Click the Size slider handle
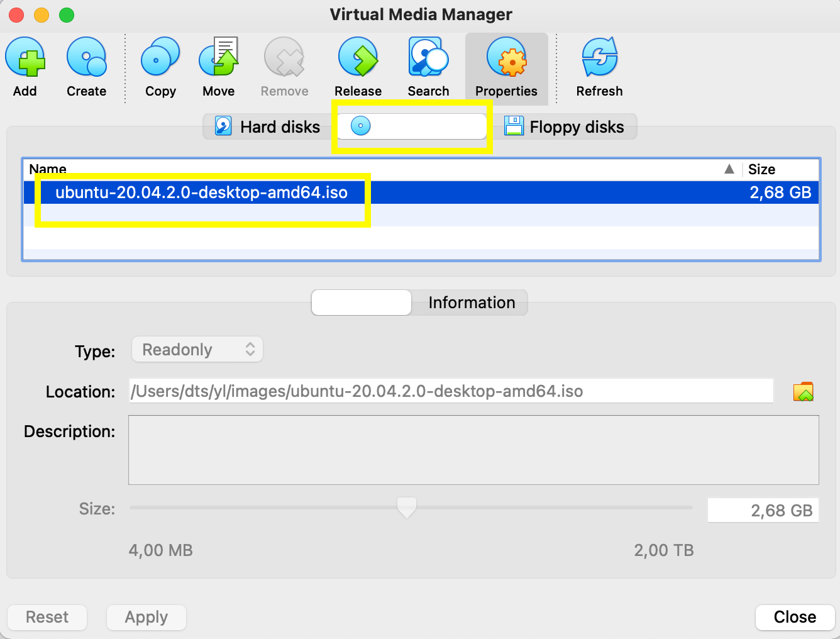840x639 pixels. 406,507
